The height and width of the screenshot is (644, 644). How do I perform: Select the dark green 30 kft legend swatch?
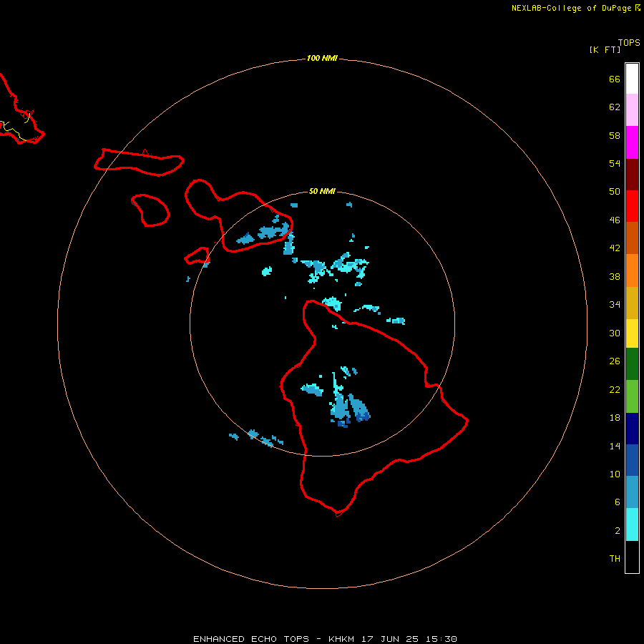[x=632, y=364]
